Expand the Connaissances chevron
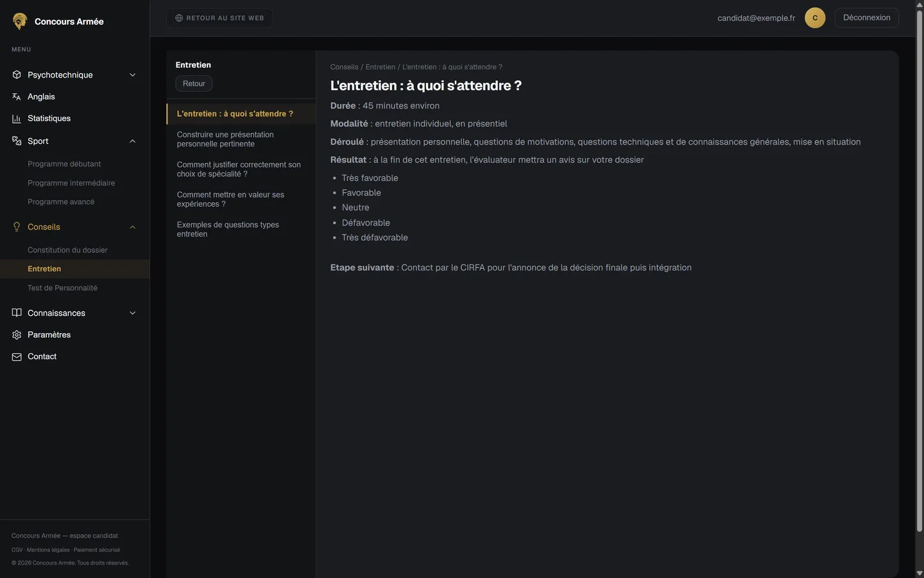924x578 pixels. (x=133, y=313)
